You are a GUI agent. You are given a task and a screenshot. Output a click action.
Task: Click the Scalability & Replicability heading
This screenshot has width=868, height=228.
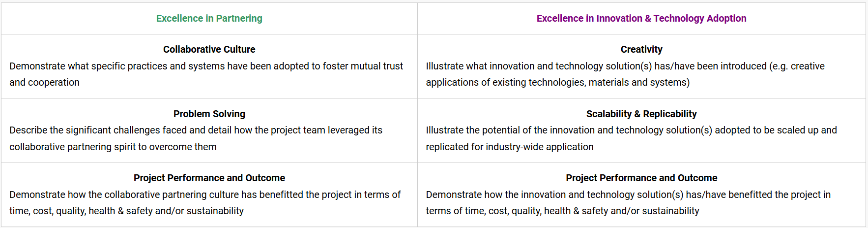pyautogui.click(x=641, y=114)
